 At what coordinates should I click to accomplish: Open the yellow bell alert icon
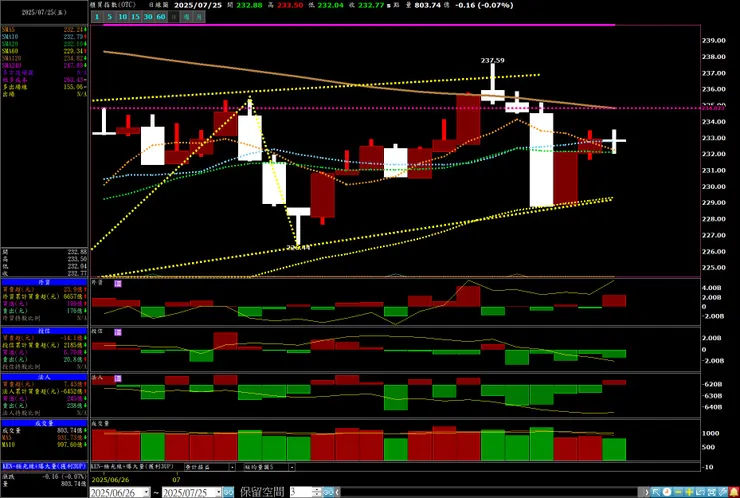[734, 492]
